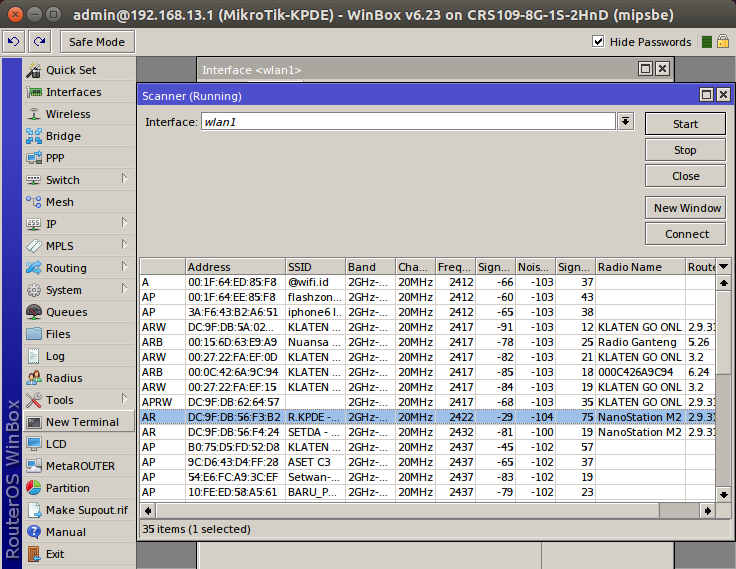Open the Files folder icon
This screenshot has height=569, width=736.
click(x=34, y=334)
